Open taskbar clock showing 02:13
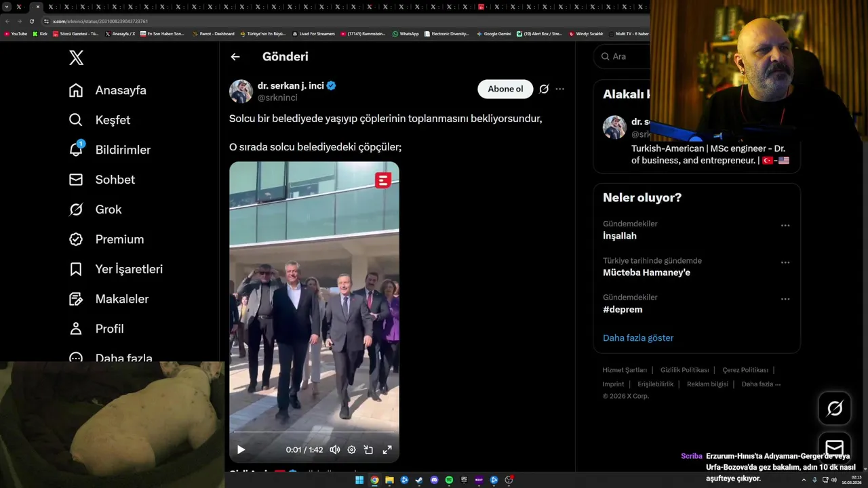Screen dimensions: 868x488 click(x=851, y=480)
